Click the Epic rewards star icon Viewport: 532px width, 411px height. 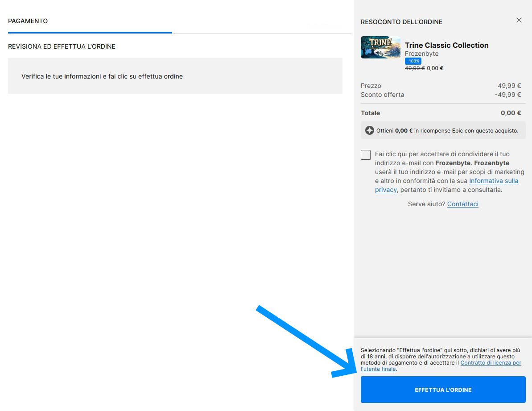pyautogui.click(x=369, y=131)
